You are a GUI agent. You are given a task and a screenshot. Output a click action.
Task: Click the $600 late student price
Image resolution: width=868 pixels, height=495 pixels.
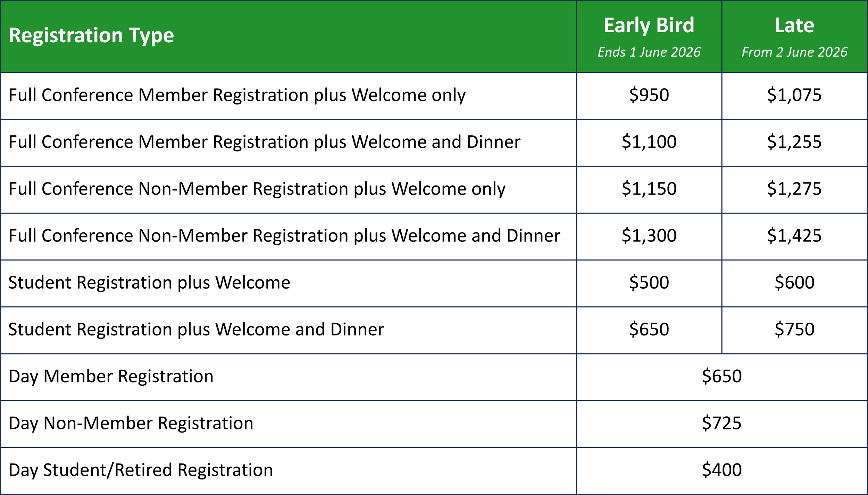(794, 282)
